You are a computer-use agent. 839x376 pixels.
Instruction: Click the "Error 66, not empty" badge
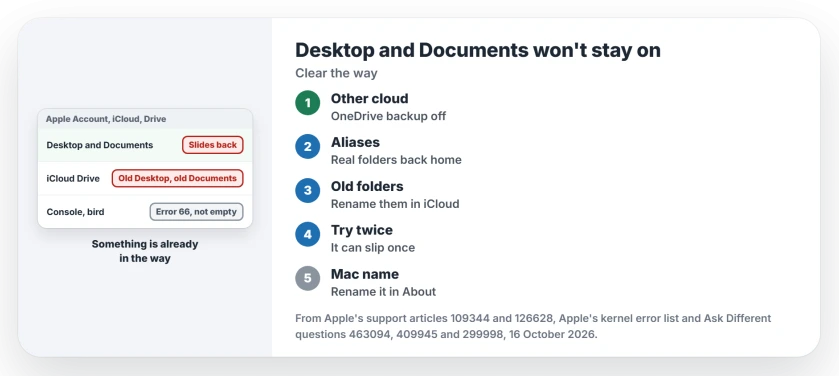coord(196,212)
